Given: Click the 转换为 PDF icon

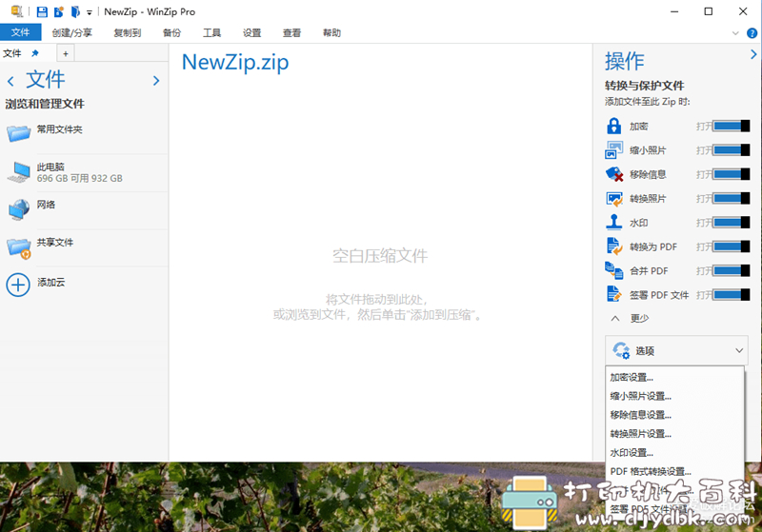Looking at the screenshot, I should point(614,246).
